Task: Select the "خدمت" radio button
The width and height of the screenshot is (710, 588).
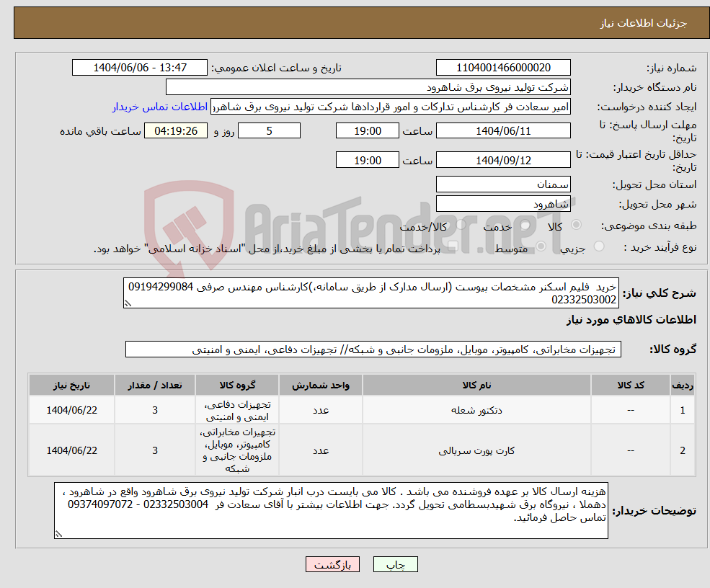Action: [524, 225]
